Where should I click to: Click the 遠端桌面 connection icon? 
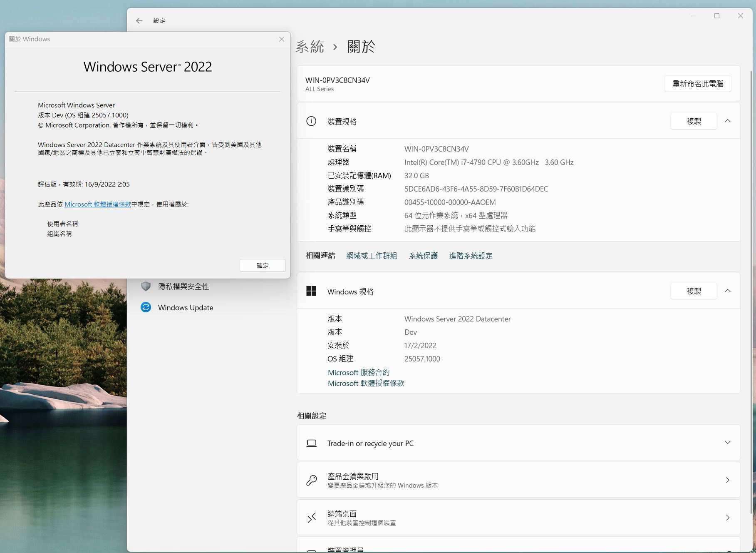tap(311, 517)
